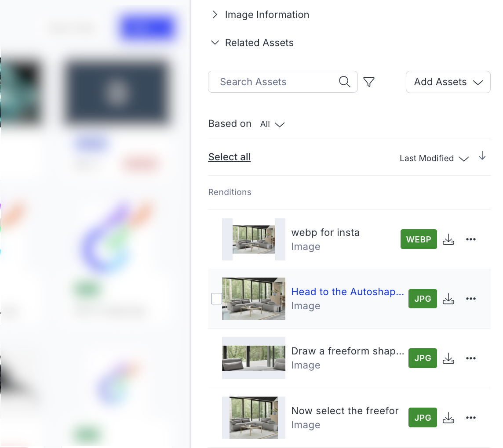Download the 'webp for insta' rendition
Image resolution: width=503 pixels, height=448 pixels.
[448, 239]
